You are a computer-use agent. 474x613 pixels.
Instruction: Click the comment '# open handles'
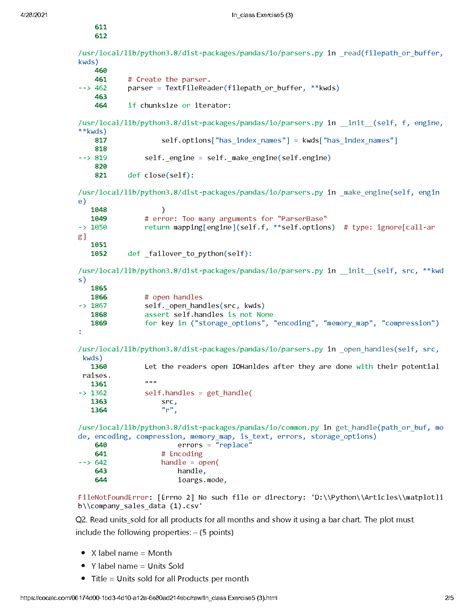pos(173,297)
